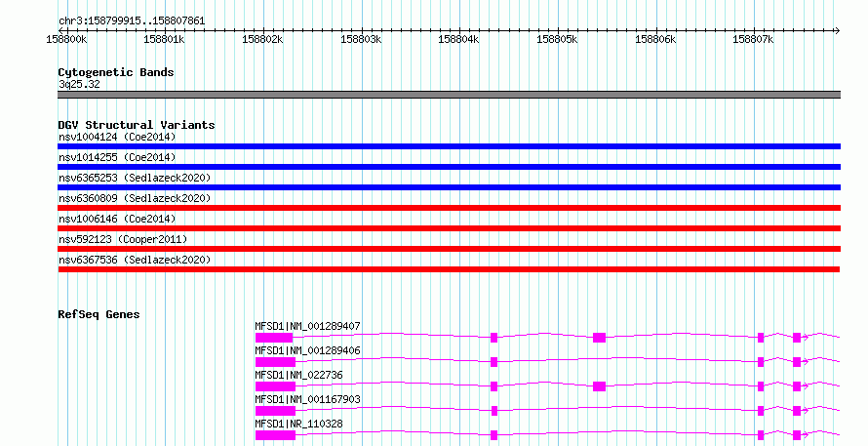Open variant label nsv1006146 (Coe2014)

click(x=117, y=219)
